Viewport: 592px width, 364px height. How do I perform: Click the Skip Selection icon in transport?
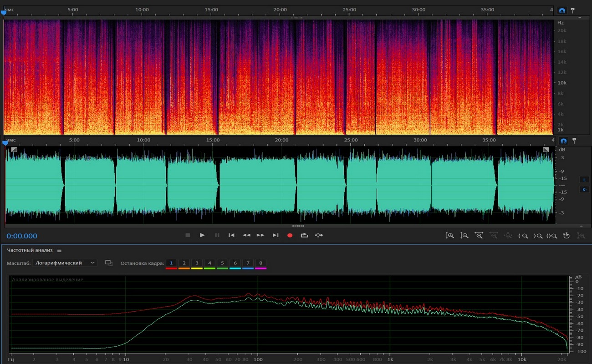pyautogui.click(x=319, y=235)
